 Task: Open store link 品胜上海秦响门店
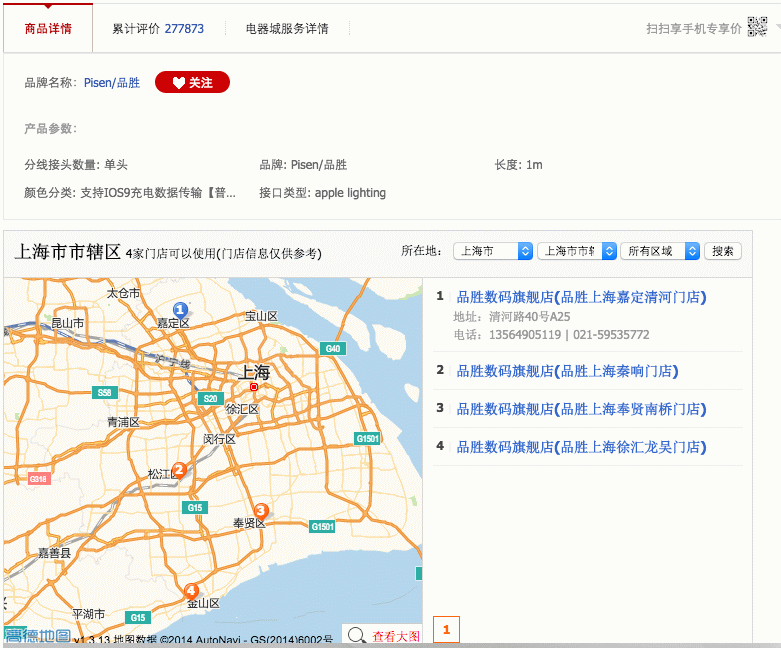pos(567,371)
